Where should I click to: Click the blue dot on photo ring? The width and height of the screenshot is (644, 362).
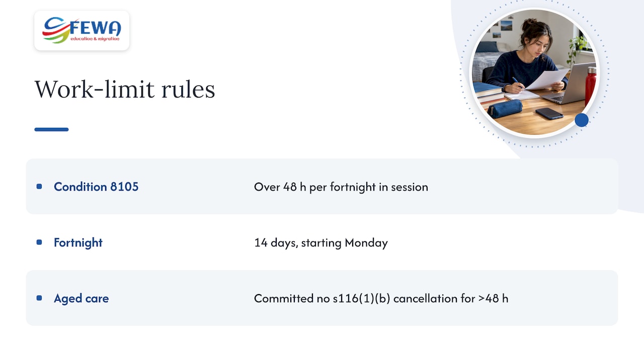point(582,120)
